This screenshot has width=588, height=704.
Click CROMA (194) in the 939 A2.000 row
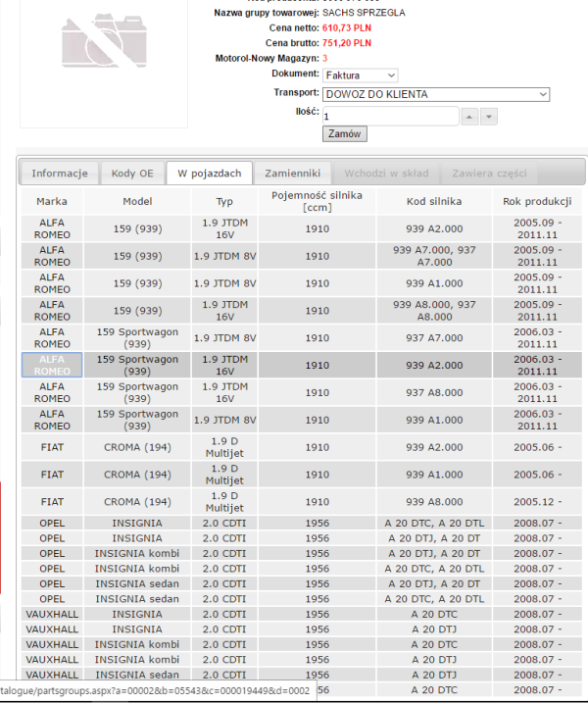(x=137, y=447)
